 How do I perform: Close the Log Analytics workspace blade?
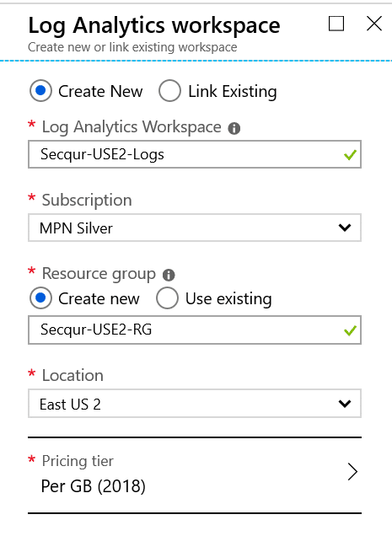374,24
